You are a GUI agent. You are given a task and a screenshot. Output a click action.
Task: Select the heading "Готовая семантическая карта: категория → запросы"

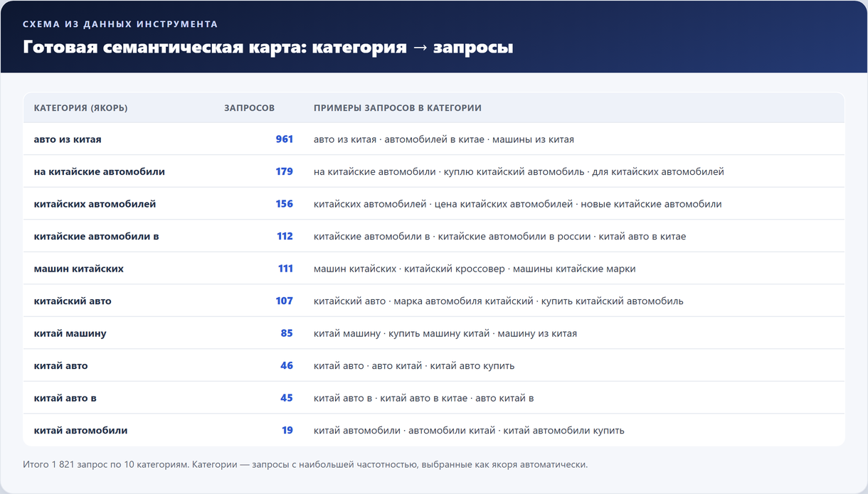[268, 48]
